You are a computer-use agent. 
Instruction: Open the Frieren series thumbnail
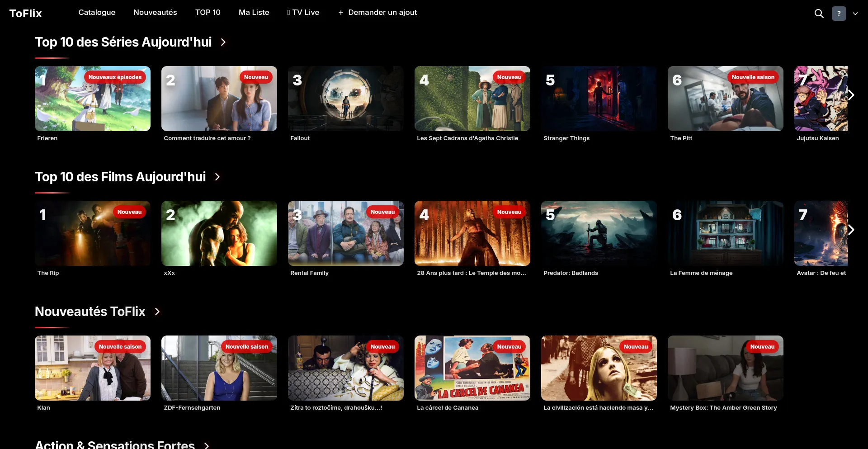coord(92,99)
